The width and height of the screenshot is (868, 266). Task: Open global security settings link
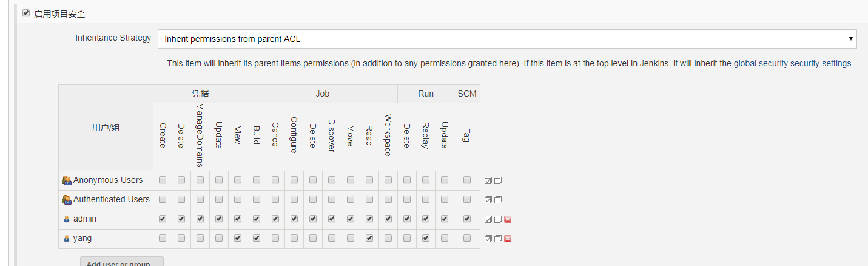pos(792,63)
